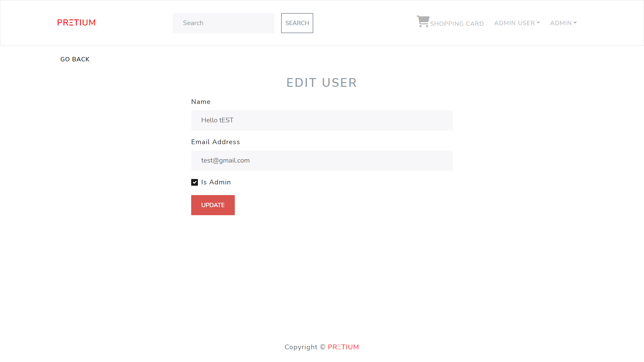Select the Name field containing Hello tEST

(322, 120)
